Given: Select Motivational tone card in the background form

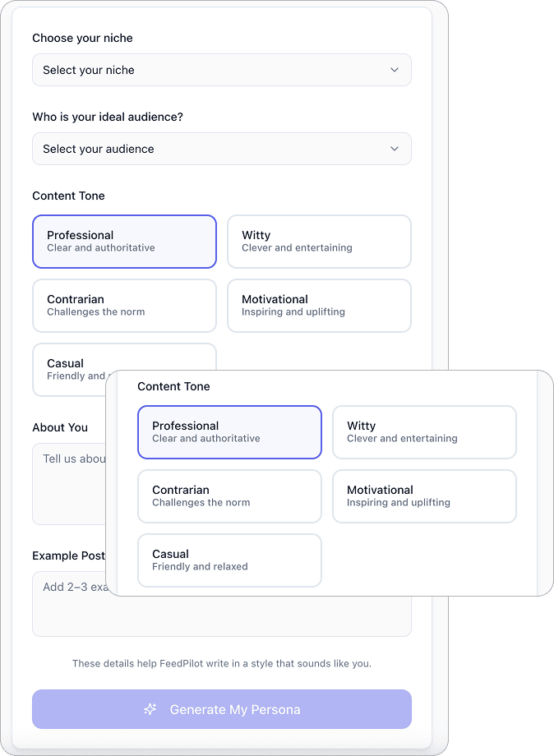Looking at the screenshot, I should (319, 306).
